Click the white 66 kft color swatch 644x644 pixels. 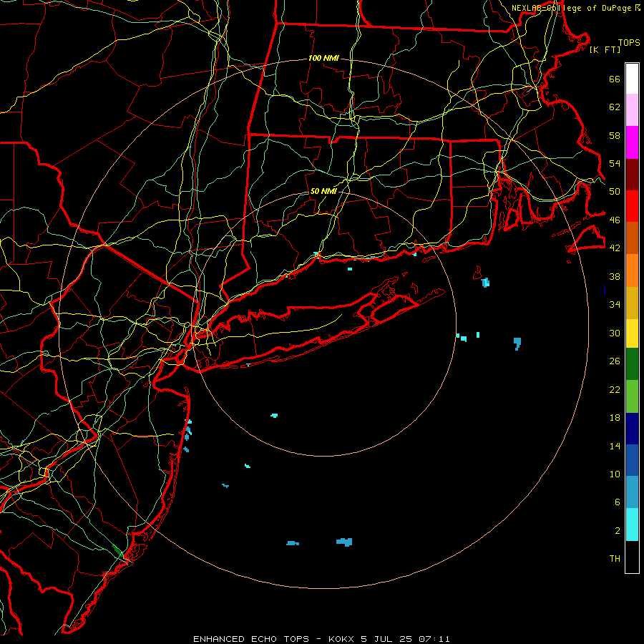point(632,79)
